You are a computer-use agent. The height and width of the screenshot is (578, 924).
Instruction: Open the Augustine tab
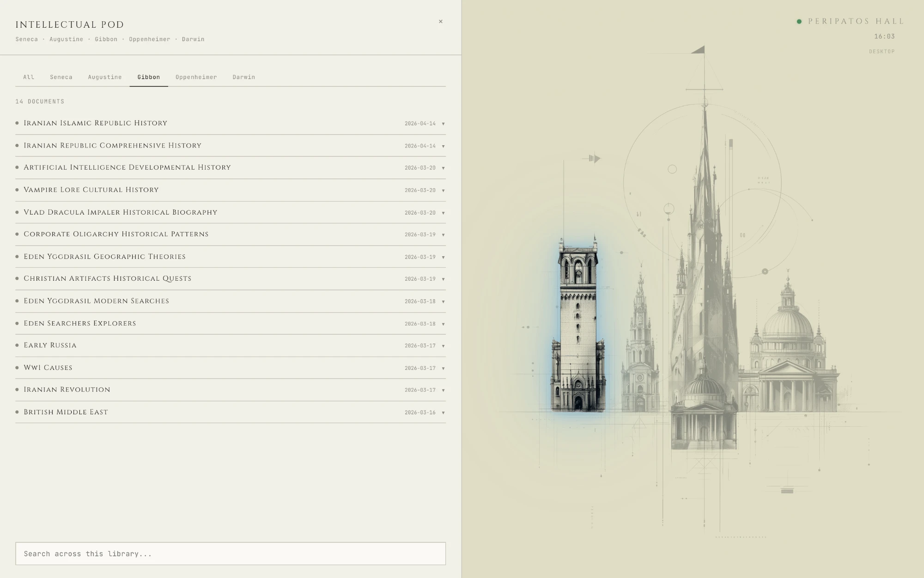point(105,77)
